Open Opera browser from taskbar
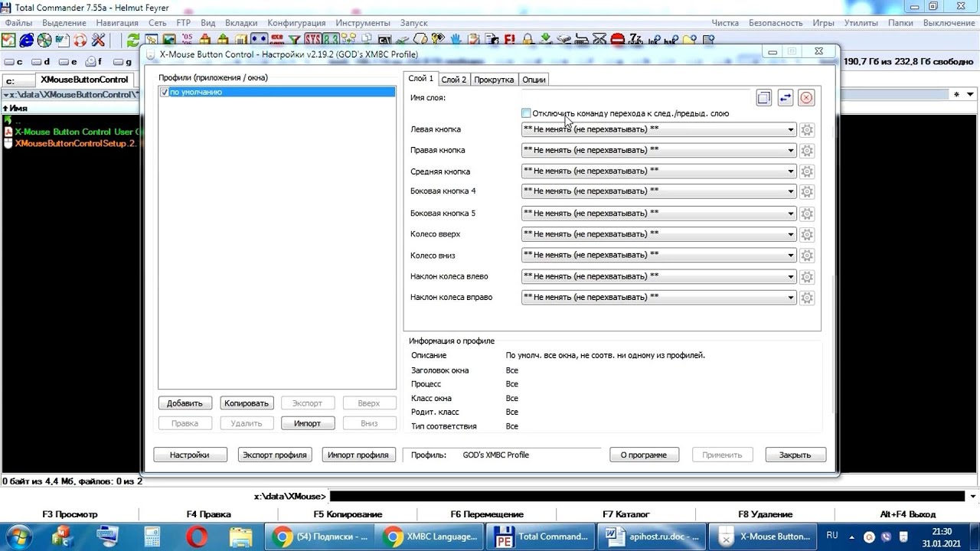 (197, 536)
